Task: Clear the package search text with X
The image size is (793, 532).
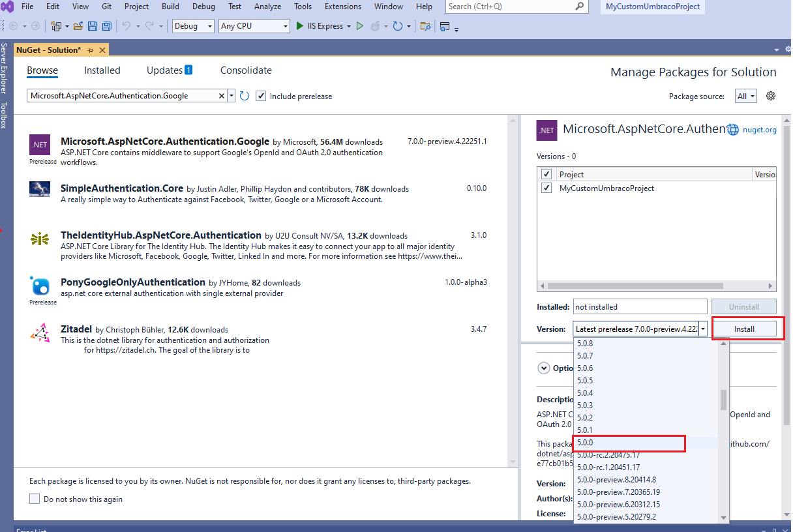Action: tap(222, 96)
